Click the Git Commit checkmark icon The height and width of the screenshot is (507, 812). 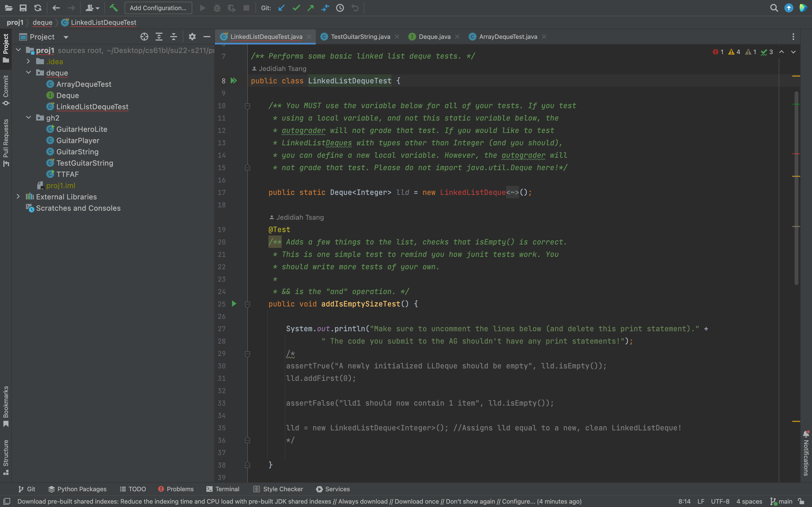296,8
